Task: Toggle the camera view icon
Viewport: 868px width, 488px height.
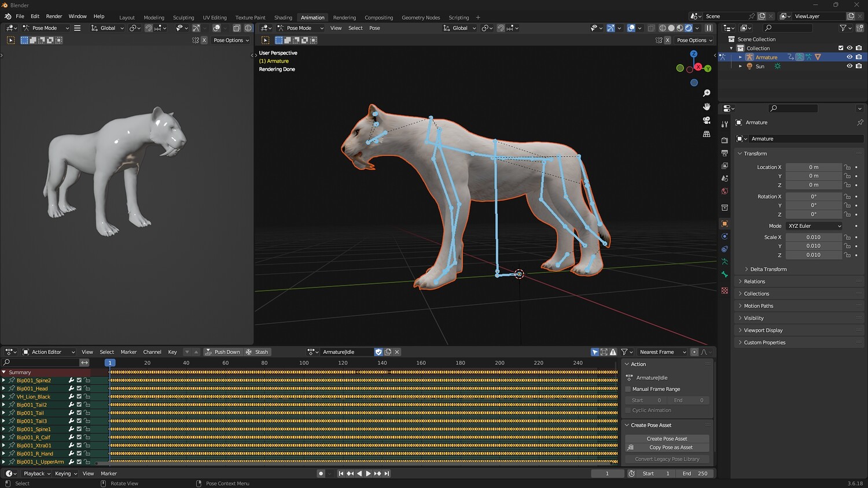Action: (707, 120)
